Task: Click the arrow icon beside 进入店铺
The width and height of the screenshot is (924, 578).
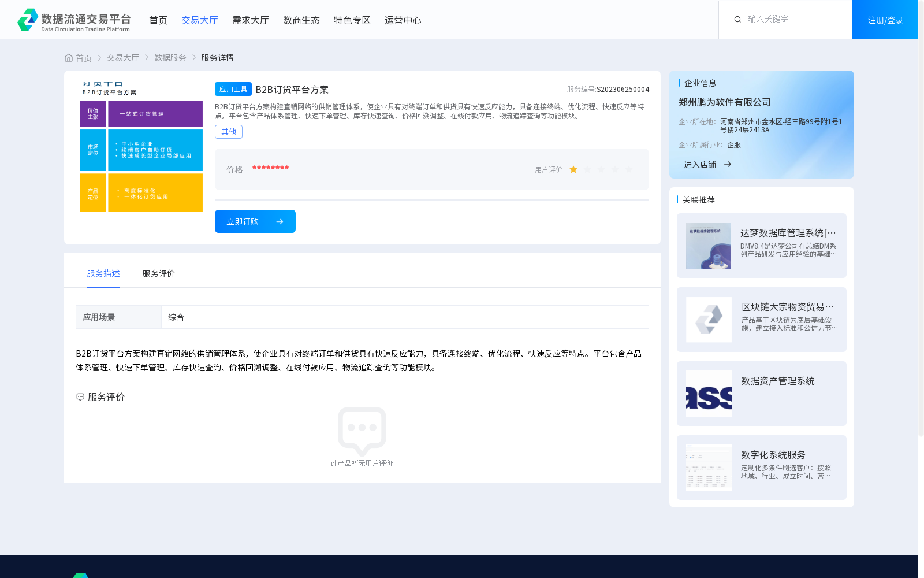Action: (x=728, y=164)
